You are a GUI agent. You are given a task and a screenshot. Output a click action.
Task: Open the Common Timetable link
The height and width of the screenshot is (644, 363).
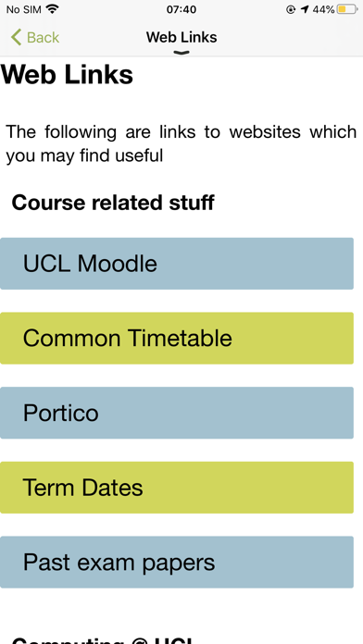click(x=177, y=338)
